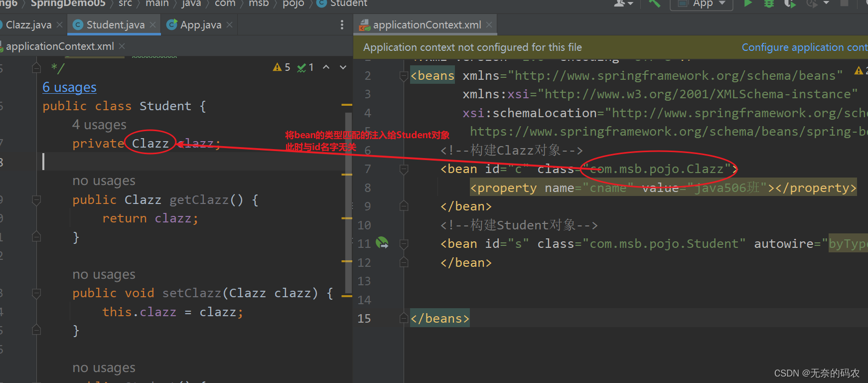The image size is (868, 383).
Task: Select right pane applicationContext.xml tab
Action: (x=426, y=24)
